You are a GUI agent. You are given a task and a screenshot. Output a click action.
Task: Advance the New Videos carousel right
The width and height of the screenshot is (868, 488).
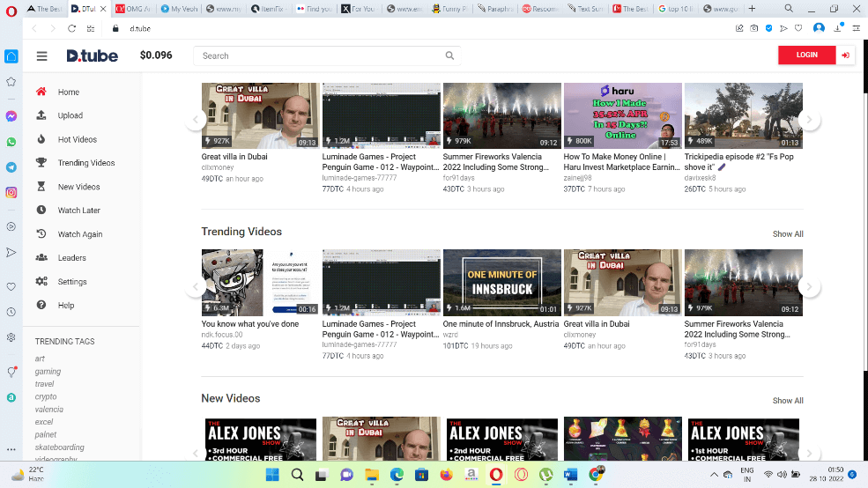coord(809,453)
